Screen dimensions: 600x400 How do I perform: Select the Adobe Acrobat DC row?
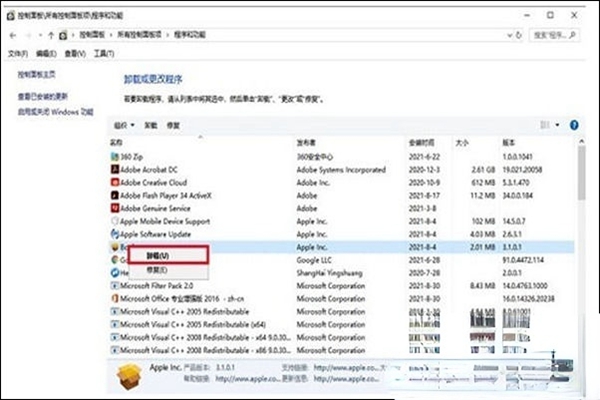coord(341,169)
